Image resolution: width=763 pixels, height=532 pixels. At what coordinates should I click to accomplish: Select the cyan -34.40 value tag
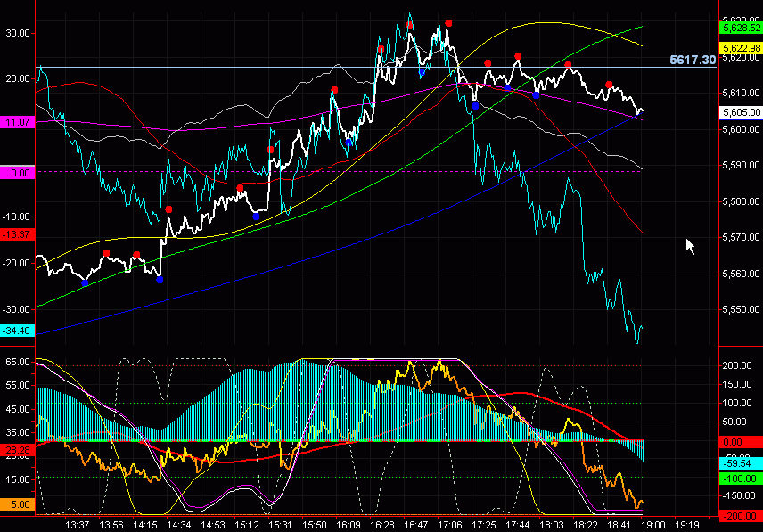18,331
